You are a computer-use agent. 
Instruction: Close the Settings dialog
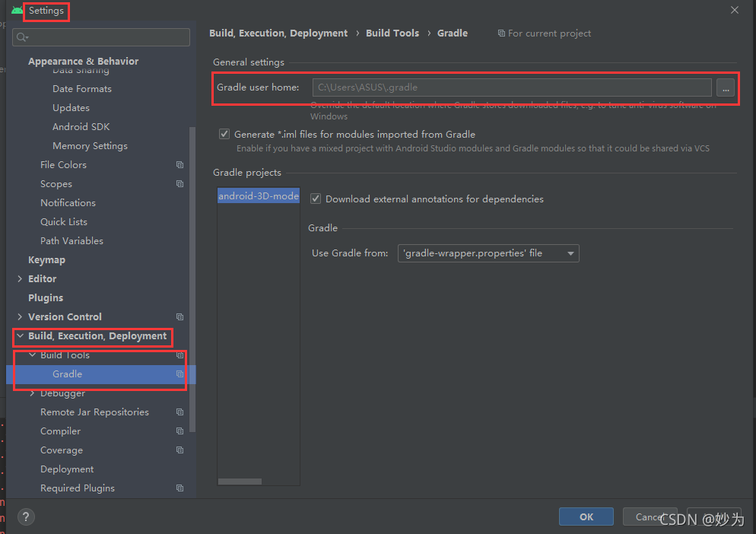(x=734, y=10)
